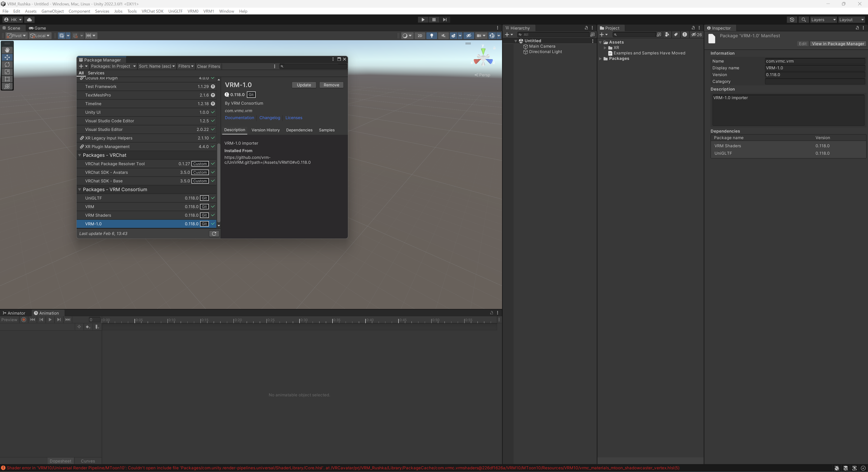This screenshot has width=868, height=472.
Task: Expand the Packages folder in Project
Action: tap(600, 58)
